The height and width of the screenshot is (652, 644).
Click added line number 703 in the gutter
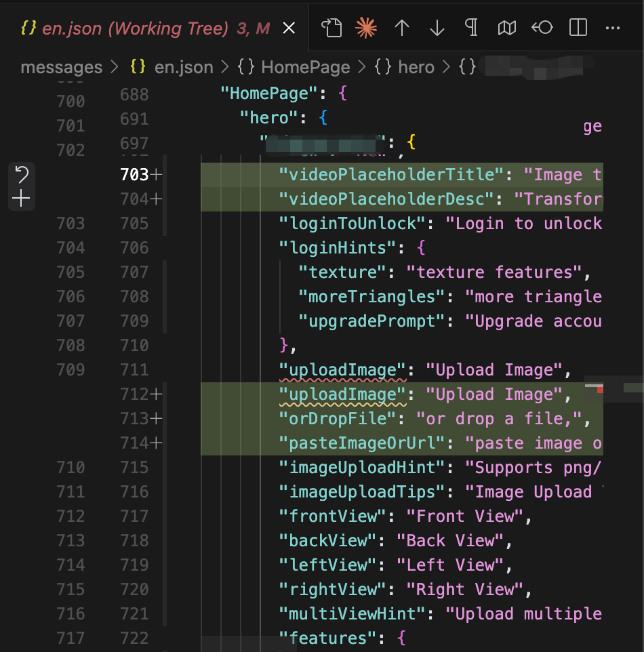pos(134,175)
